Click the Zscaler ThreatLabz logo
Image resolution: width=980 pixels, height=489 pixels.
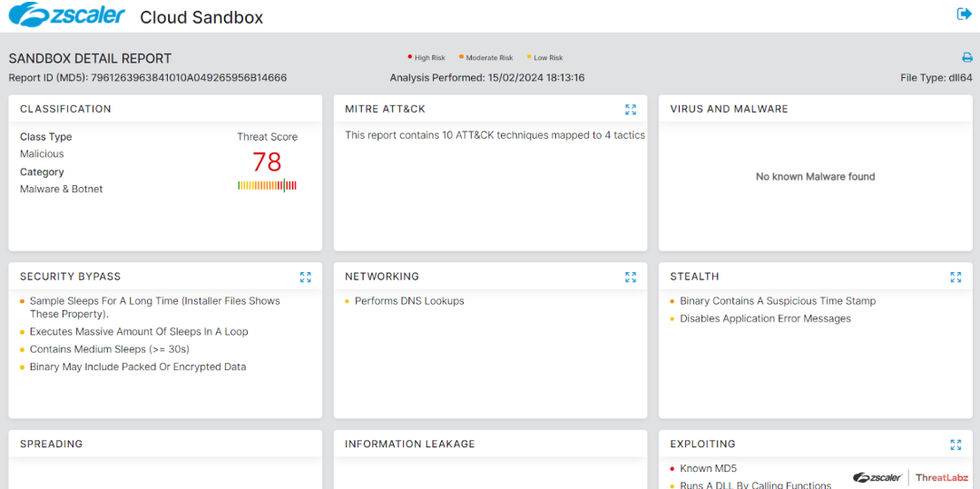(913, 478)
